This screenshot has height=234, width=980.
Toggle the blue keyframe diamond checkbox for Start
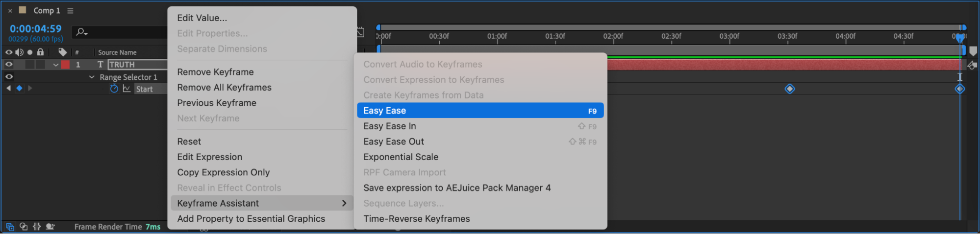pyautogui.click(x=19, y=88)
